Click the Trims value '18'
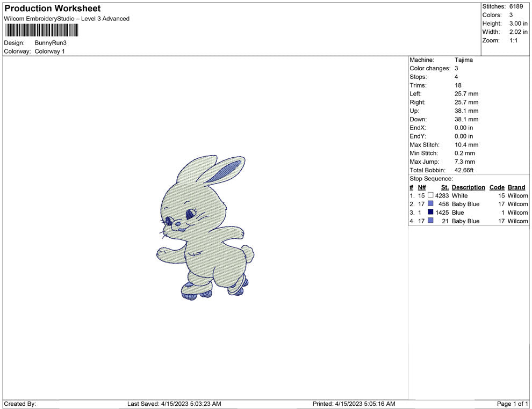Viewport: 532px width, 409px height. pos(458,85)
